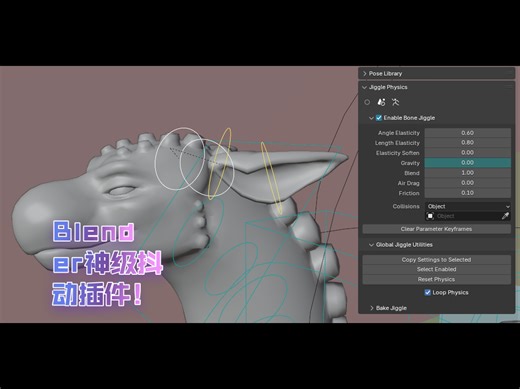520x389 pixels.
Task: Click the Elasticity Soften value field
Action: [x=467, y=153]
